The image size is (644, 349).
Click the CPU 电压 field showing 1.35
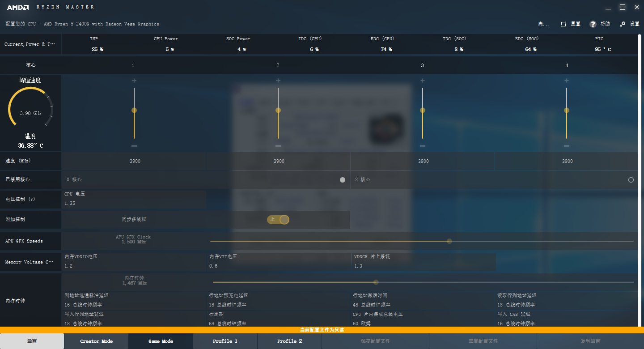coord(134,199)
